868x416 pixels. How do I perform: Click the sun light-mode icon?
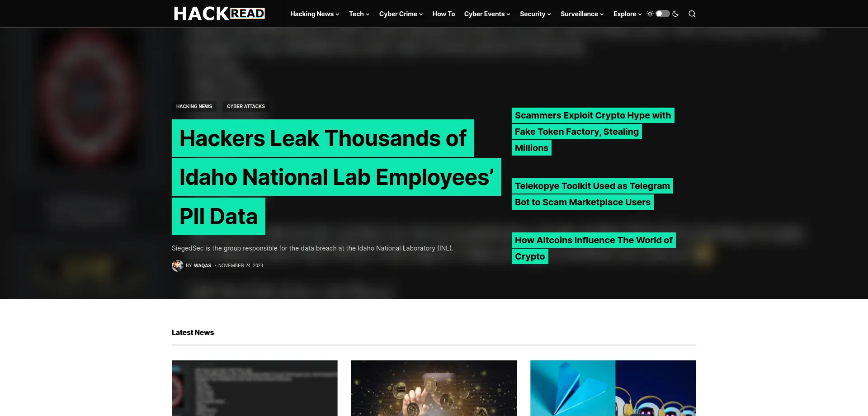coord(650,14)
